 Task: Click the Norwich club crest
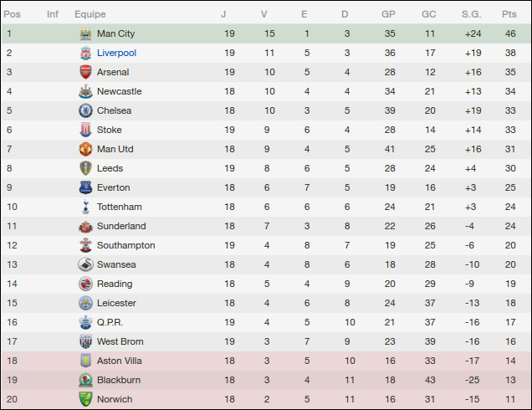84,399
